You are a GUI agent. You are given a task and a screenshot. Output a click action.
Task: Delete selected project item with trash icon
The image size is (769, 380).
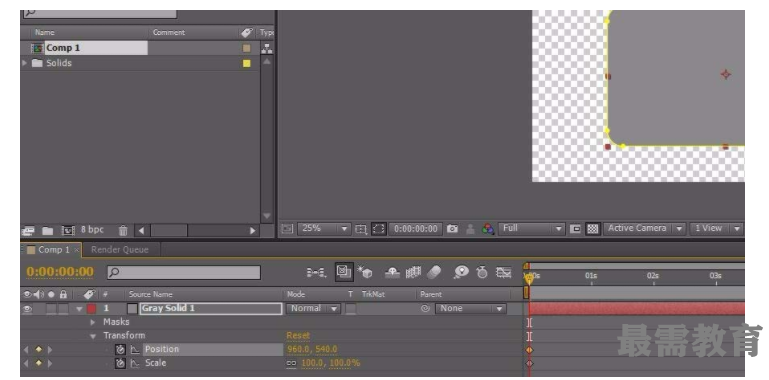click(x=123, y=230)
